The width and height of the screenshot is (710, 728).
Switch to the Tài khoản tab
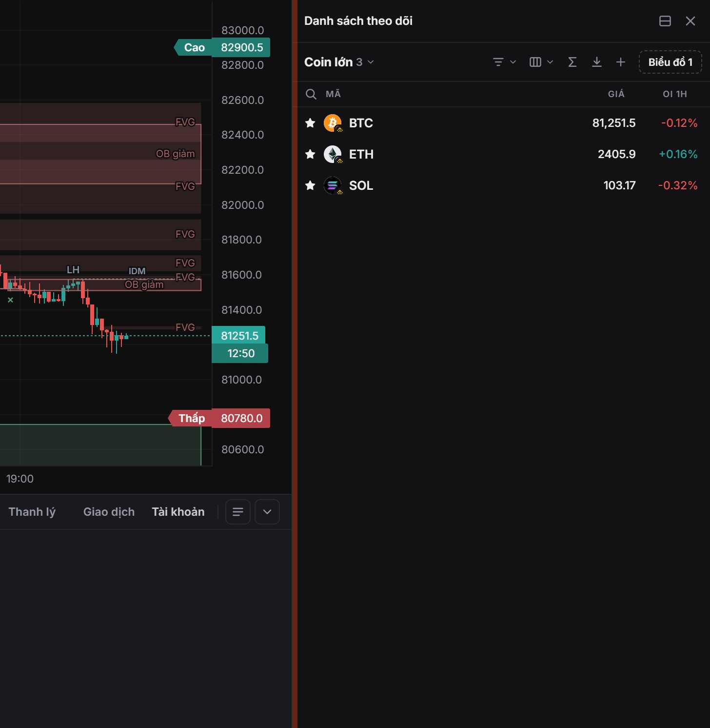click(178, 512)
